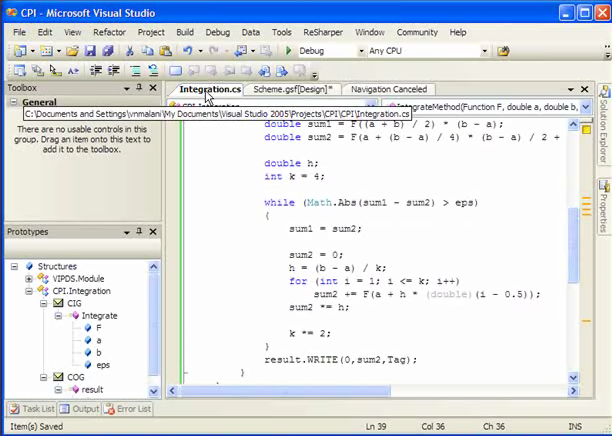Click the code editor vertical scrollbar
Viewport: 612px width, 436px height.
(573, 240)
